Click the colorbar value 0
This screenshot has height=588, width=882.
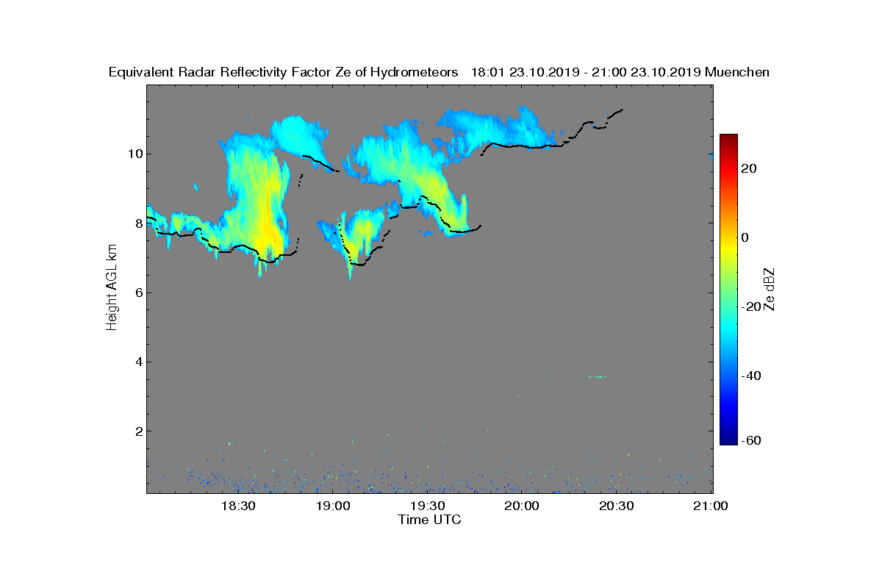745,237
